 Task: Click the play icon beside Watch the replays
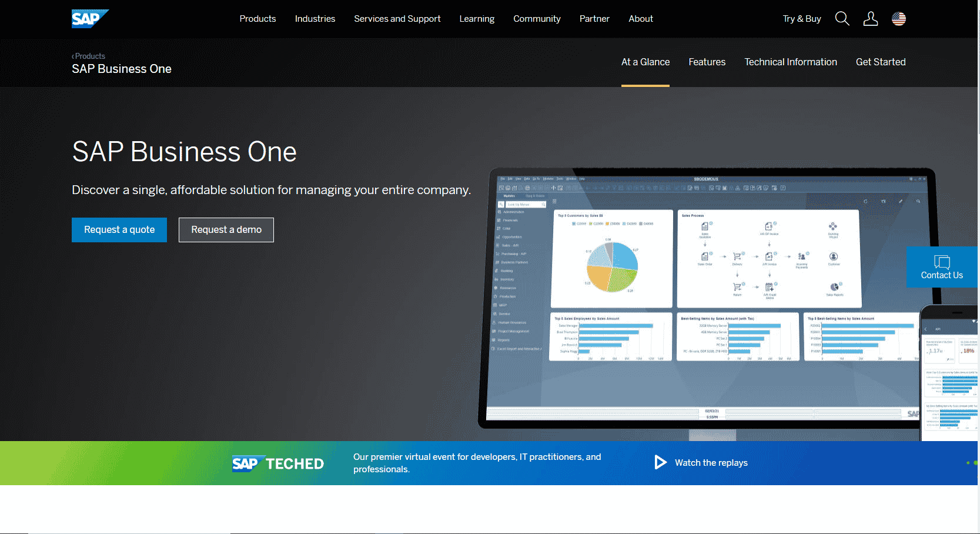pos(661,462)
